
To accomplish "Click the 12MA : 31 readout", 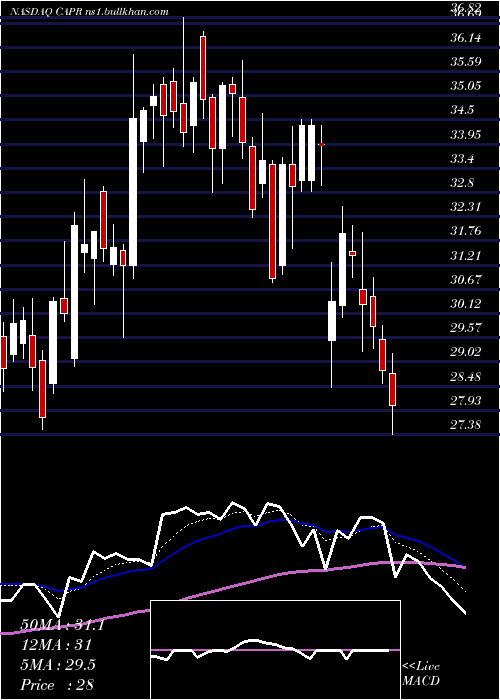I will tap(56, 645).
